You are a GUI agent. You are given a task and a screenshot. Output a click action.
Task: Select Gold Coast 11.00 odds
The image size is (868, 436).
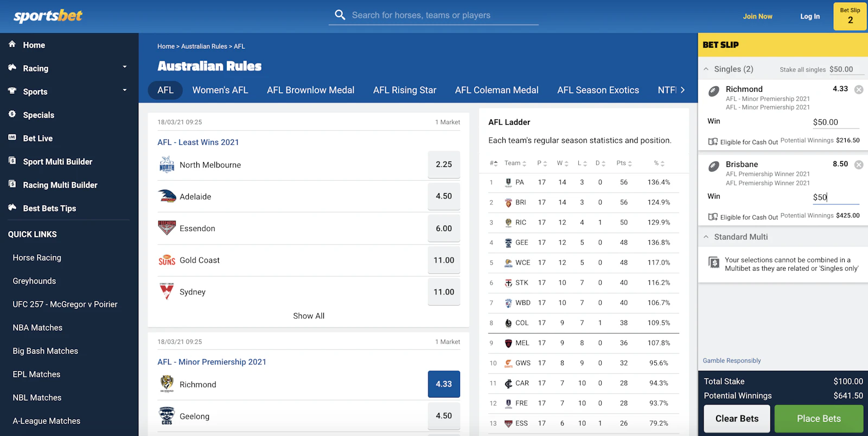(x=444, y=260)
